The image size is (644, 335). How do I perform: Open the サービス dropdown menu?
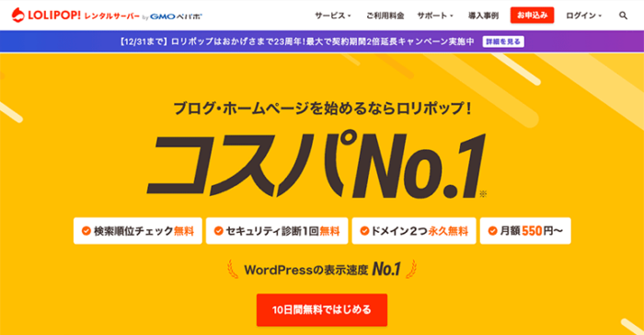[x=333, y=16]
